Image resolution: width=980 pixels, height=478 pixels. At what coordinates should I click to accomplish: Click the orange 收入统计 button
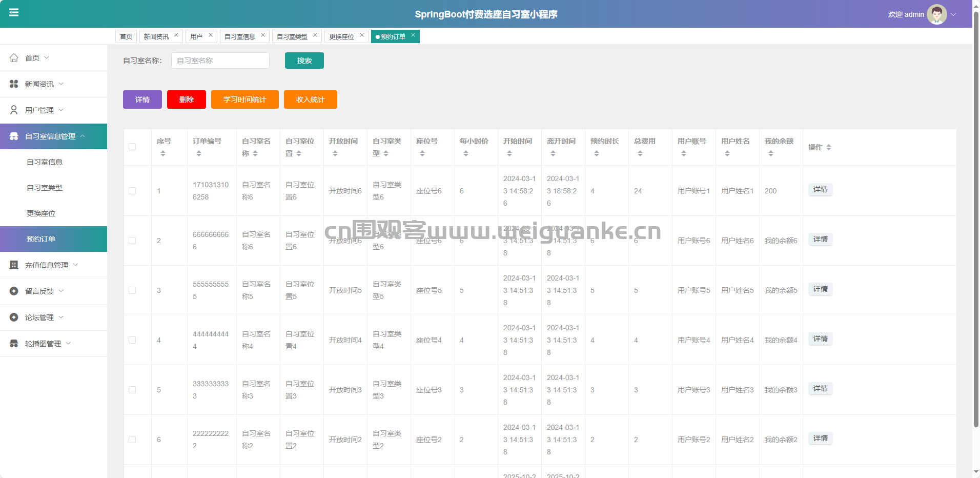(x=310, y=99)
